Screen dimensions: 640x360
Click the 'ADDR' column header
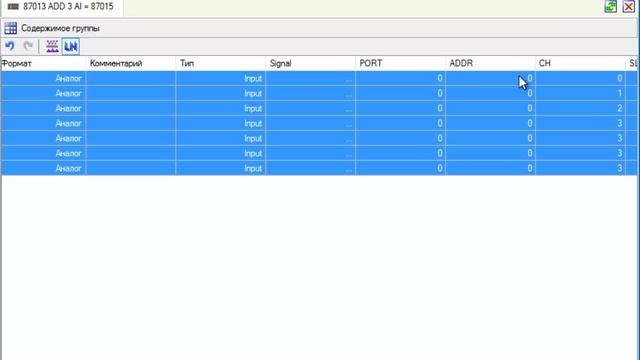490,63
